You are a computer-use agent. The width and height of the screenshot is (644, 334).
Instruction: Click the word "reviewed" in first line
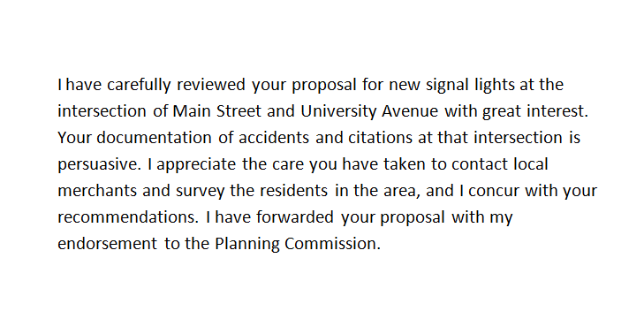(x=211, y=85)
